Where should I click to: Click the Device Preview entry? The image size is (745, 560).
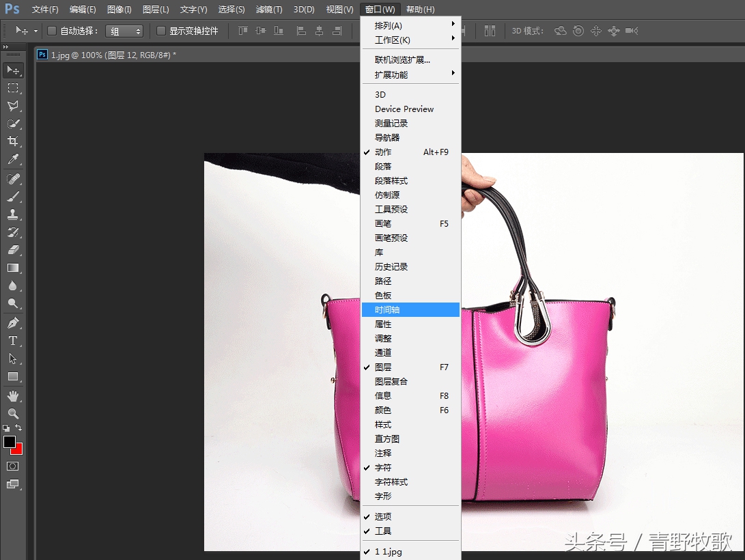(404, 109)
